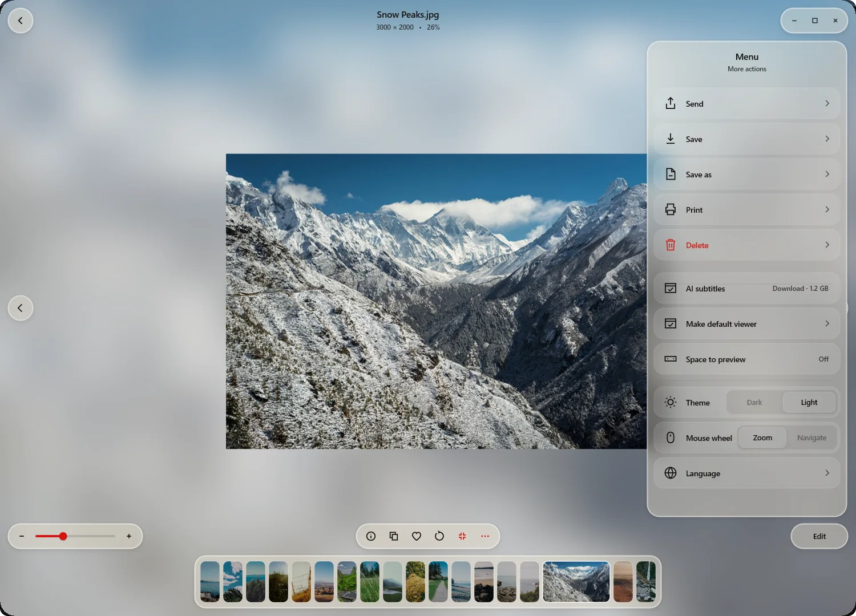Set mouse wheel to Zoom
Image resolution: width=856 pixels, height=616 pixels.
pyautogui.click(x=762, y=437)
